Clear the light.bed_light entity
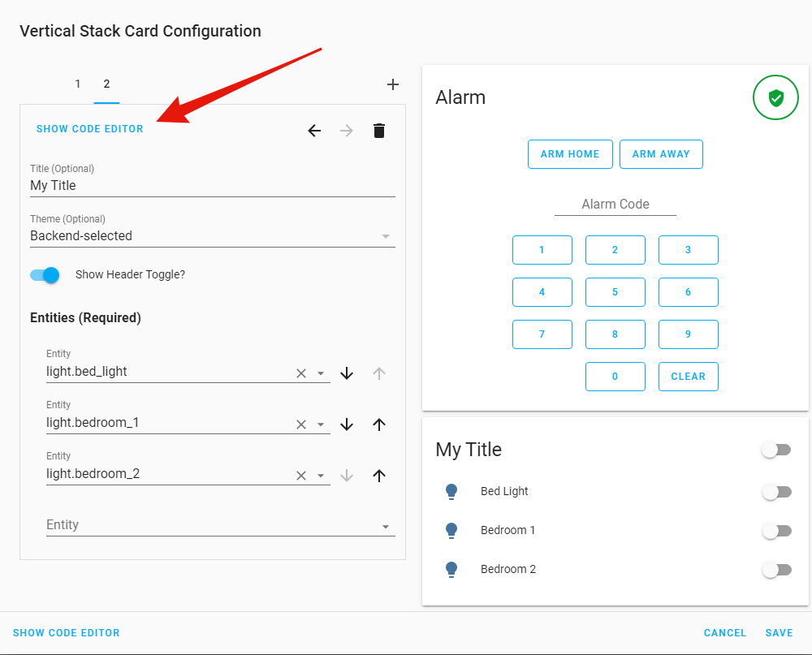The image size is (812, 655). click(301, 373)
